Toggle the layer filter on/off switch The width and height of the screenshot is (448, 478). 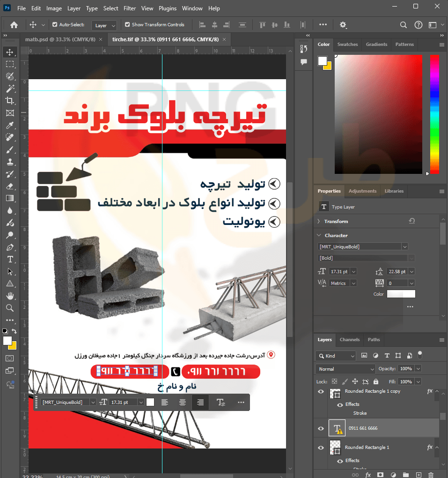click(x=419, y=355)
